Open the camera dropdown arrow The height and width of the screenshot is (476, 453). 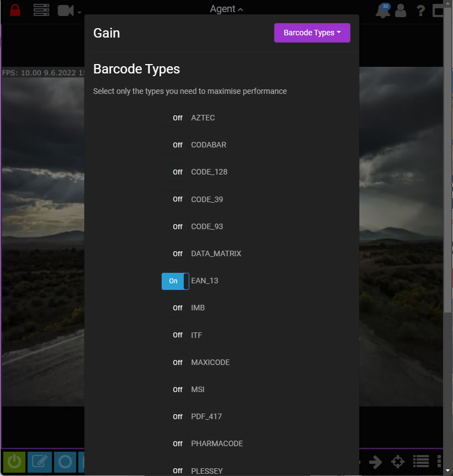pos(80,12)
